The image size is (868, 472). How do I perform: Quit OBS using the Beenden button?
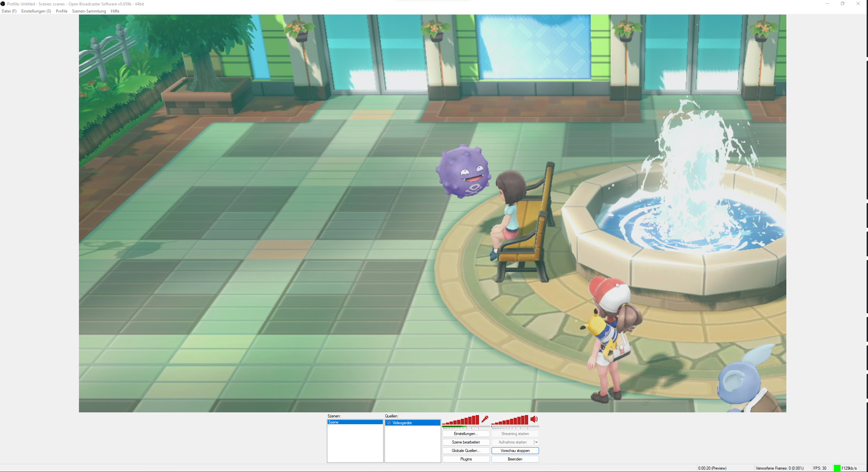(515, 459)
